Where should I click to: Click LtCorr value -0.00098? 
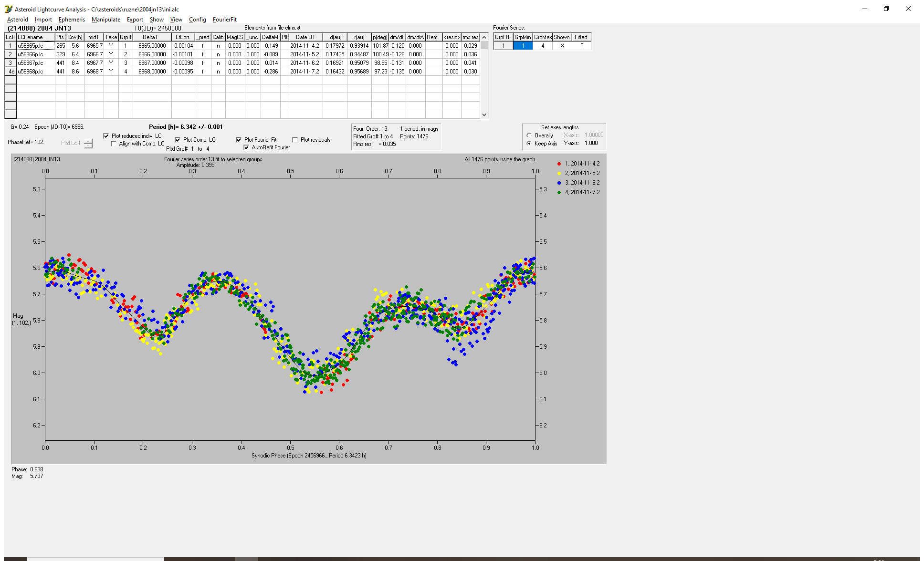tap(183, 63)
